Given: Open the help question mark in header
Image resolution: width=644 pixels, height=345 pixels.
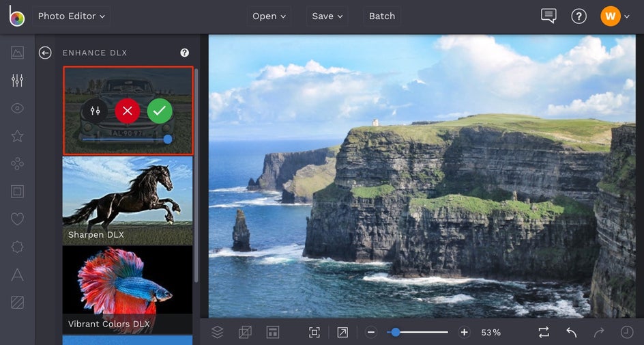Looking at the screenshot, I should point(579,16).
